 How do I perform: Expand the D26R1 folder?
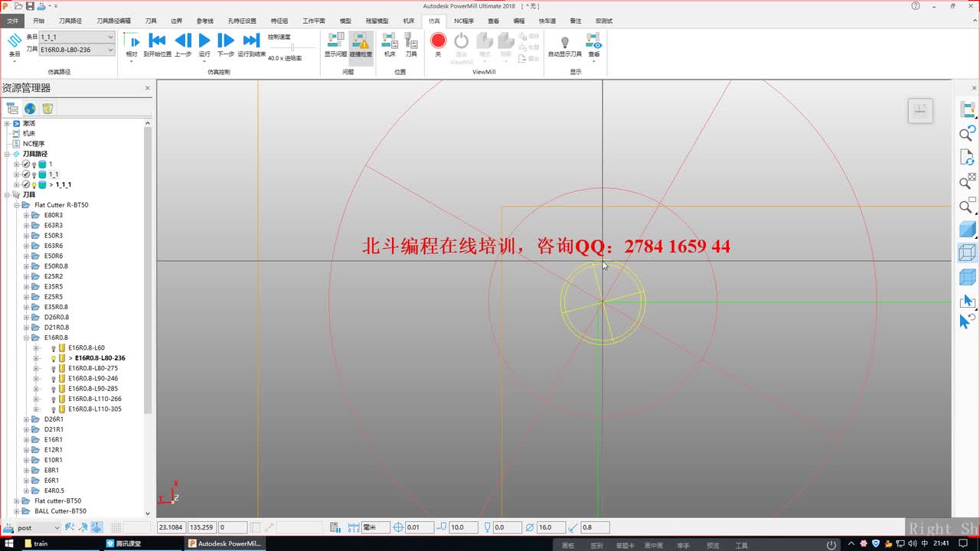[25, 419]
